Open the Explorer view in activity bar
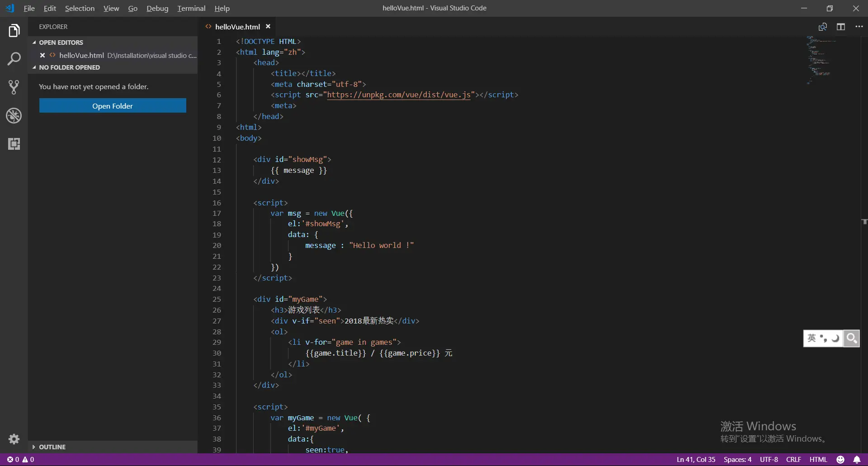 click(x=14, y=31)
